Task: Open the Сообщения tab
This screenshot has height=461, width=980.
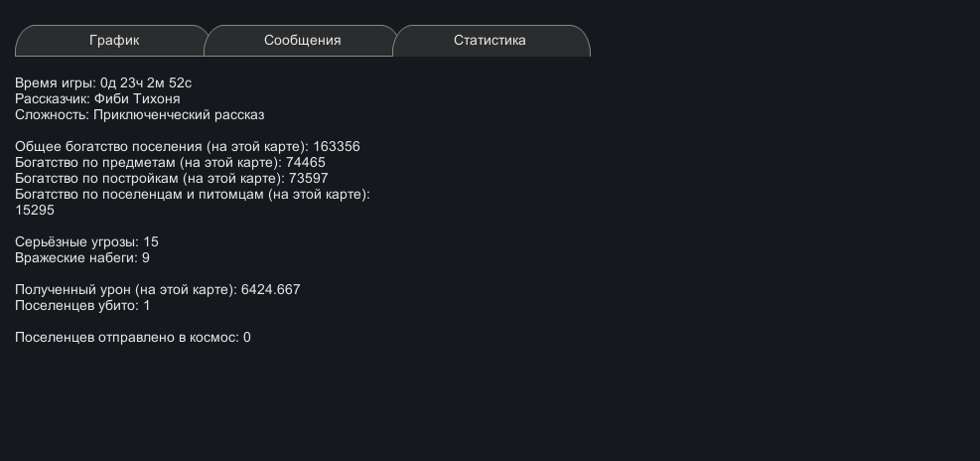Action: [302, 41]
